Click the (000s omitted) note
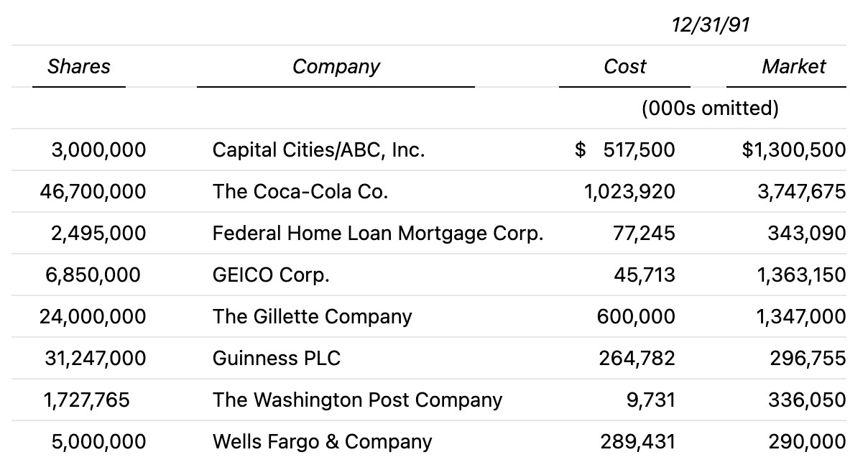The image size is (868, 470). point(710,109)
